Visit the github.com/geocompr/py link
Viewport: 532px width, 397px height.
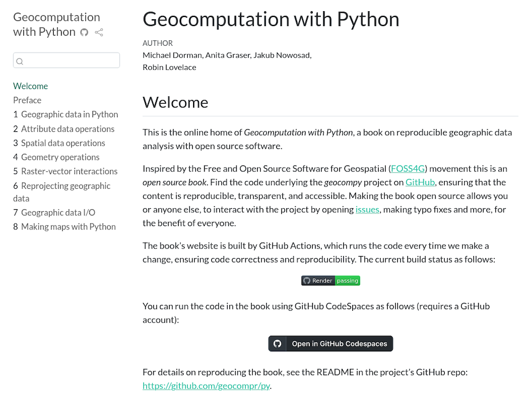[206, 386]
